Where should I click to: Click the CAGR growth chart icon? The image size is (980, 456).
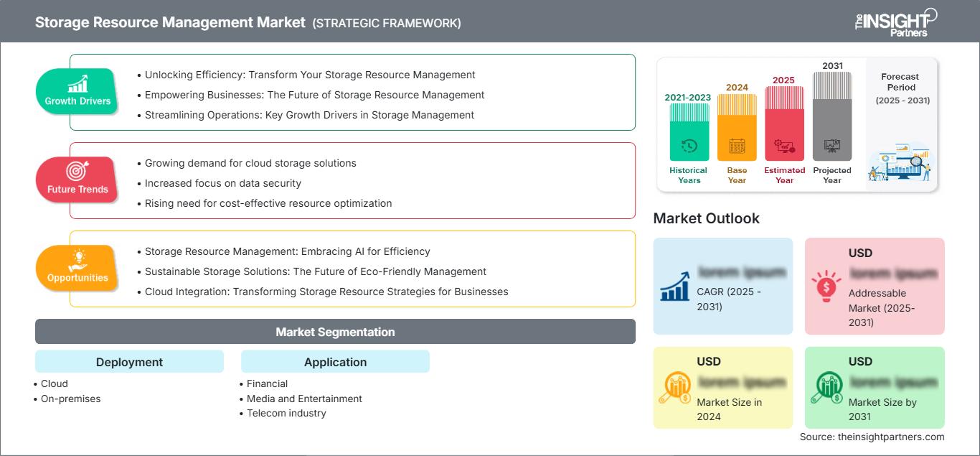coord(674,285)
